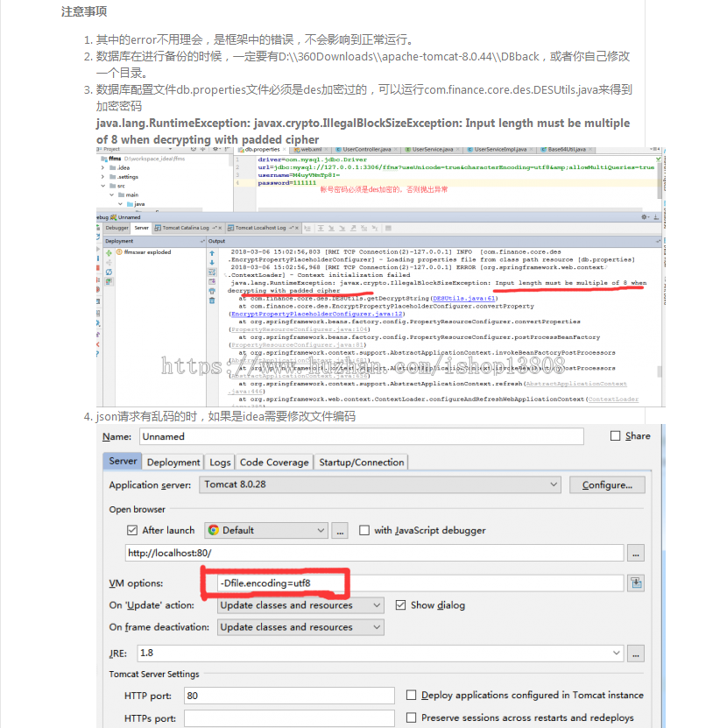
Task: Click the Tomcat Localhost Log tab icon
Action: (230, 228)
